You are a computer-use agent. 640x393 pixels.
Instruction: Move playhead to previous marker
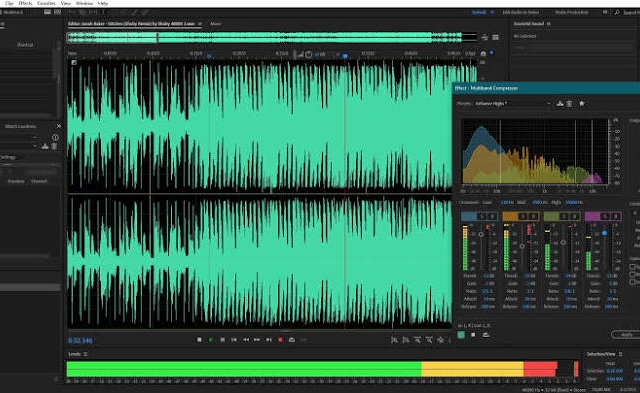(x=234, y=340)
